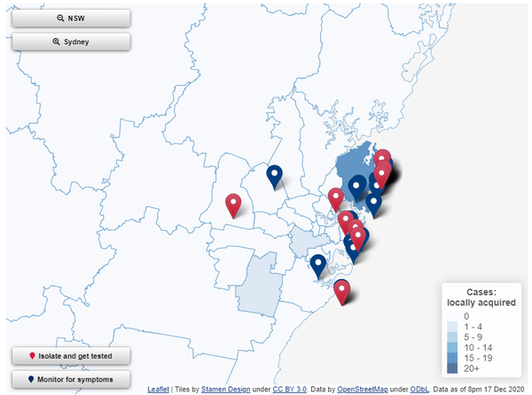Select the blue marker just south of the dark blue region

(373, 205)
